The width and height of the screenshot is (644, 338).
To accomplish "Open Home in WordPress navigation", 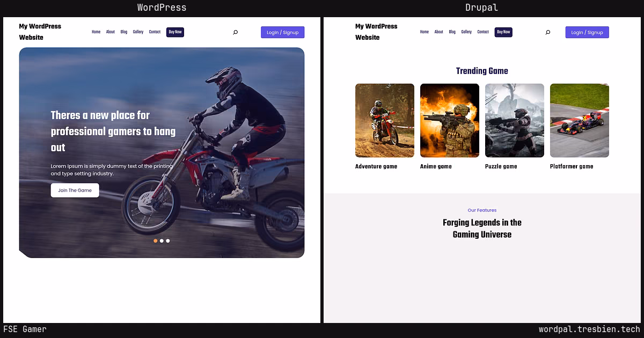I will 96,32.
